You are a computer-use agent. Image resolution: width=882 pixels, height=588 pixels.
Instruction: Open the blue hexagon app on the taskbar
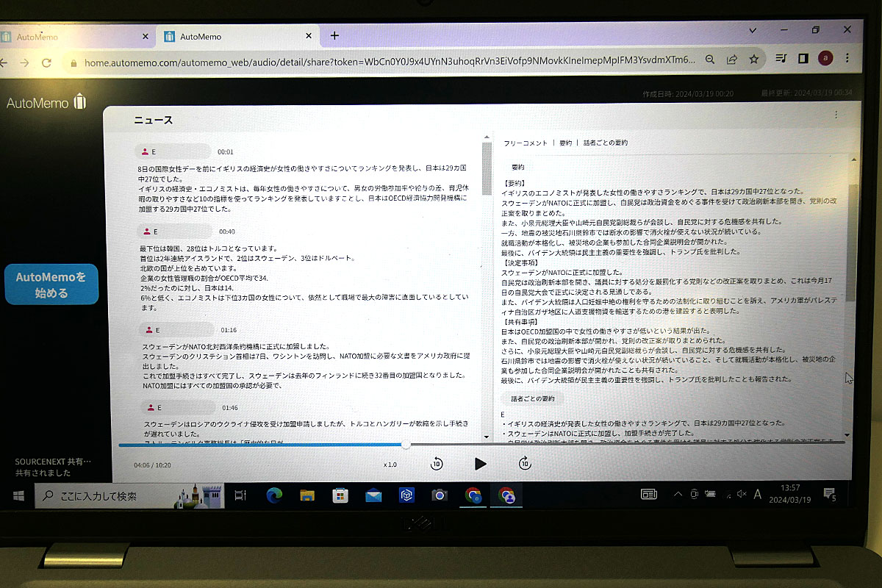[x=406, y=496]
